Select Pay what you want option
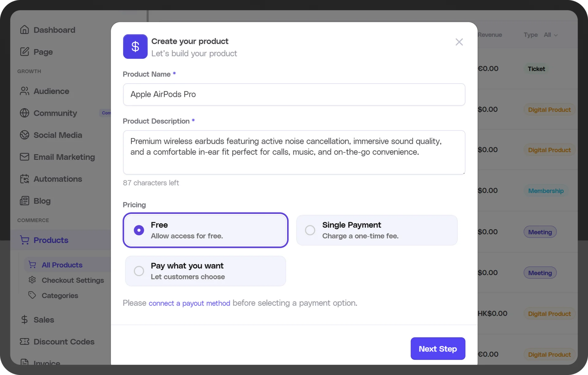 point(139,271)
